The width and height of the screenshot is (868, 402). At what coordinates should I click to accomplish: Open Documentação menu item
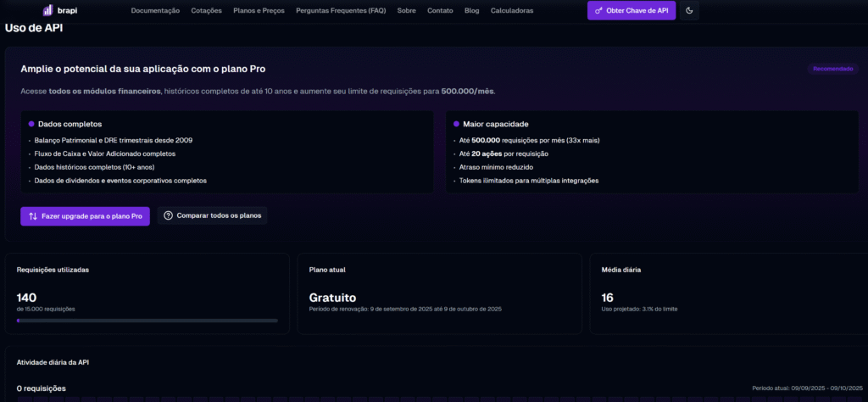156,10
